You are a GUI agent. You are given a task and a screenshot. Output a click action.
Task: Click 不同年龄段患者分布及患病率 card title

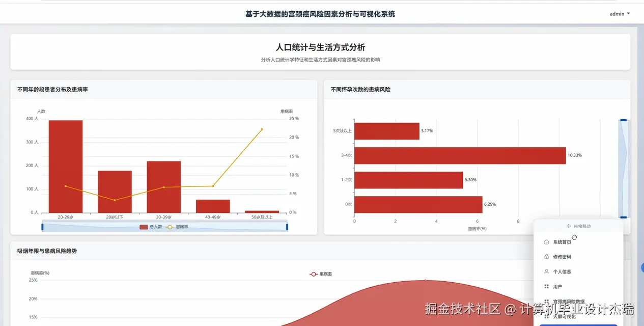pos(52,89)
